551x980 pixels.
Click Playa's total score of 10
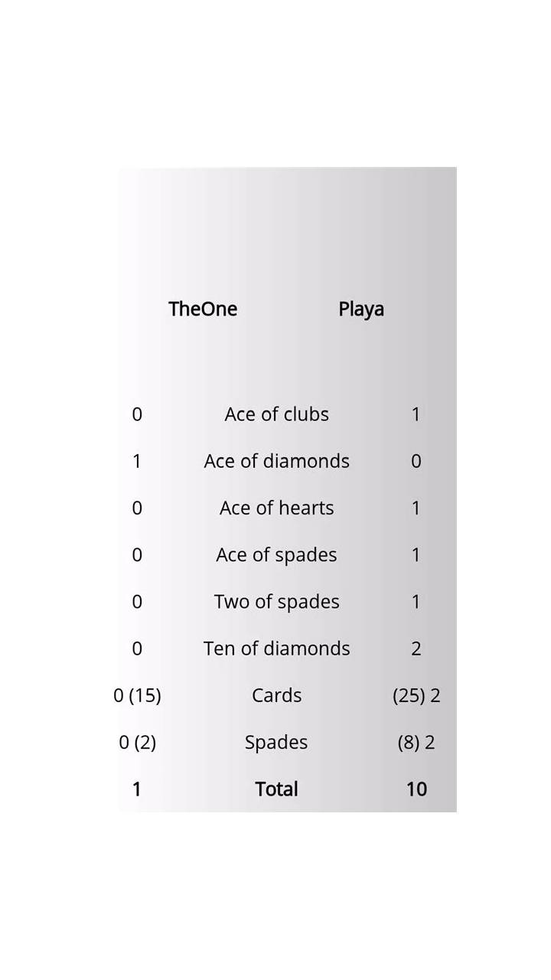416,789
